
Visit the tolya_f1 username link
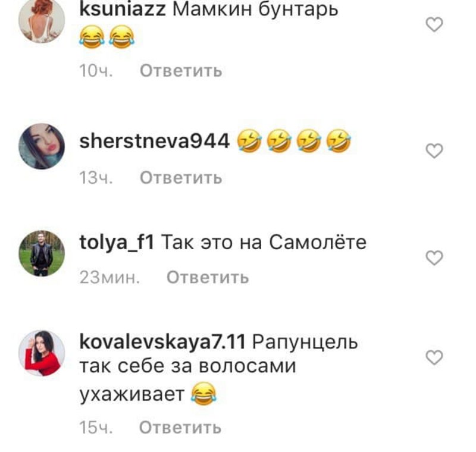[x=117, y=243]
